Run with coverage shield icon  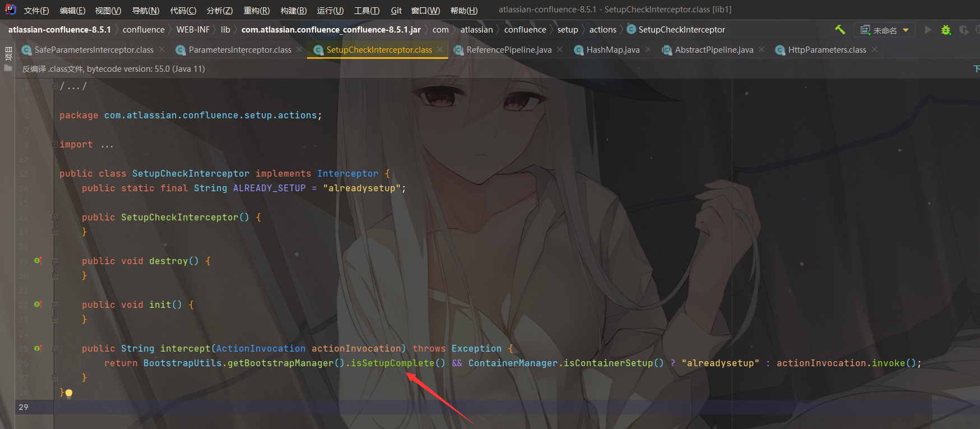tap(964, 30)
